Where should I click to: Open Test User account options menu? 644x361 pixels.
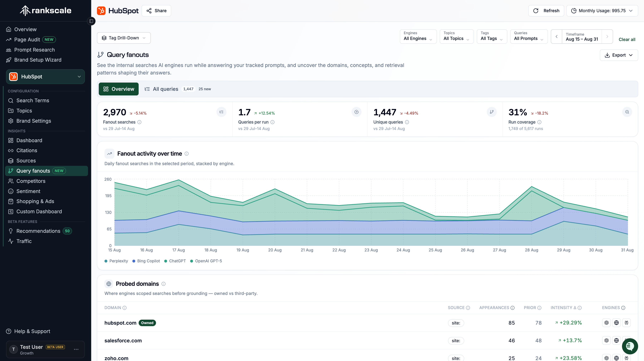click(x=76, y=349)
